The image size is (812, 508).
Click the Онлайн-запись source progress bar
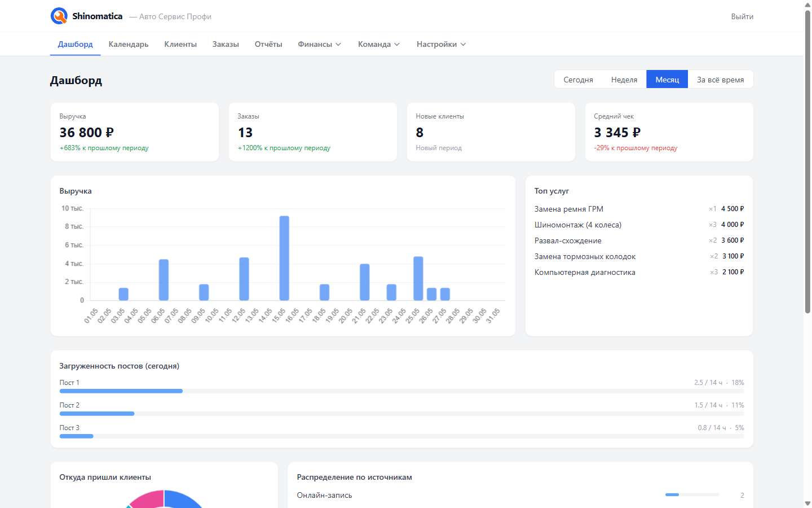click(x=692, y=495)
